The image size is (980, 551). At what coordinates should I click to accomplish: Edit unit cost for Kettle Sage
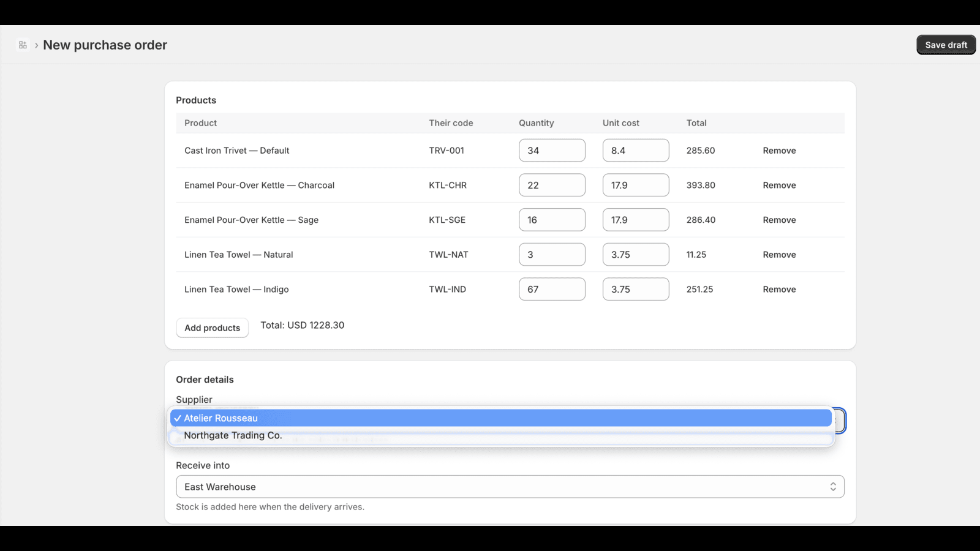(x=636, y=220)
